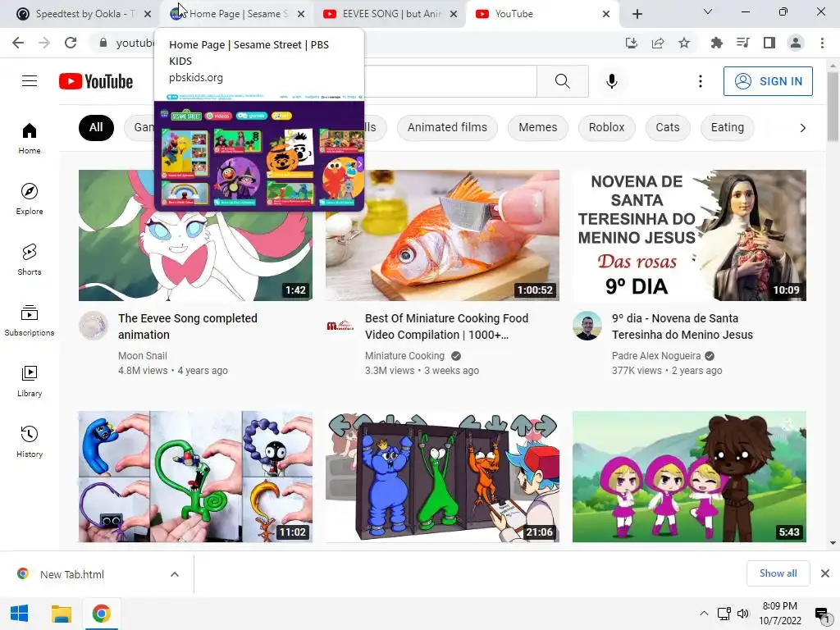Click Show all downloads
Viewport: 840px width, 630px height.
coord(778,573)
